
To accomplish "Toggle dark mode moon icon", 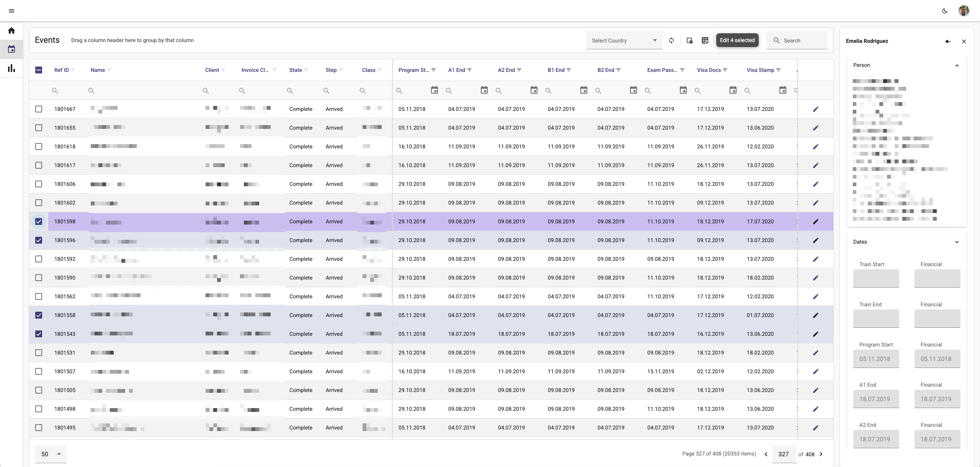I will pos(944,11).
